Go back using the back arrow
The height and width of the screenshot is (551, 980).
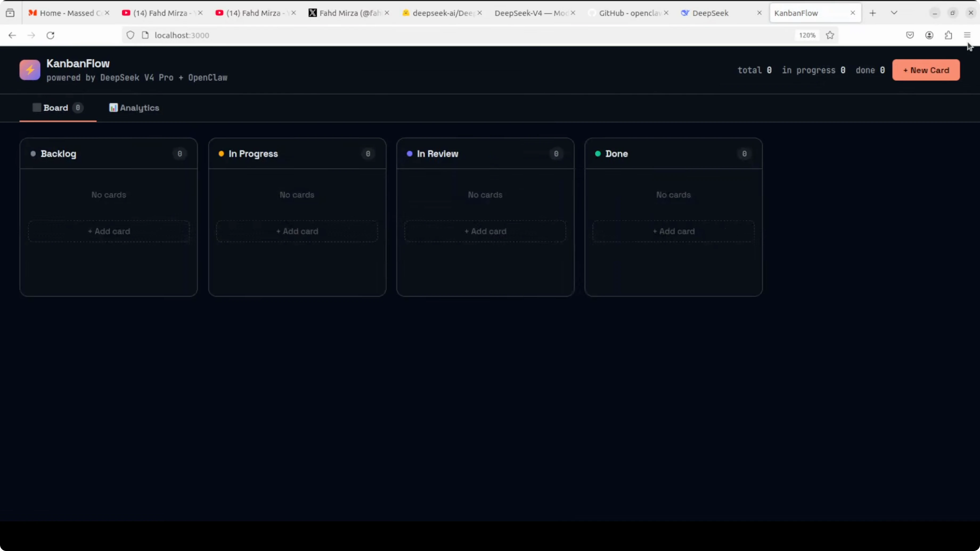pos(12,35)
